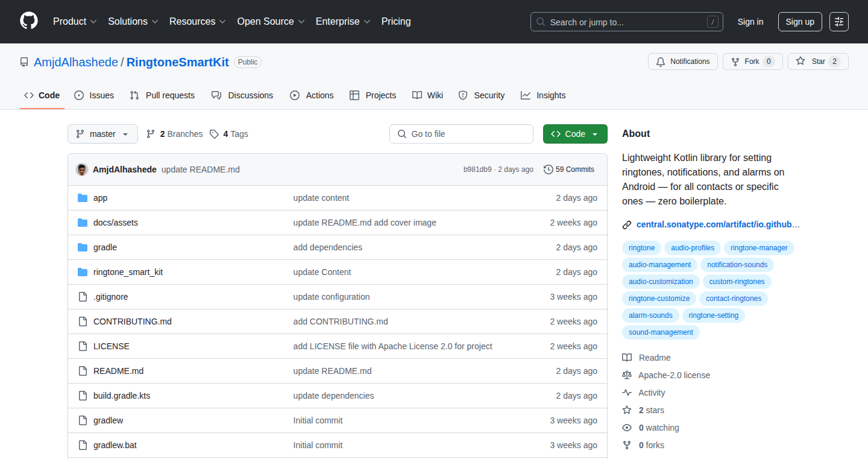Click the Activity pulse icon
This screenshot has width=868, height=459.
(x=627, y=393)
